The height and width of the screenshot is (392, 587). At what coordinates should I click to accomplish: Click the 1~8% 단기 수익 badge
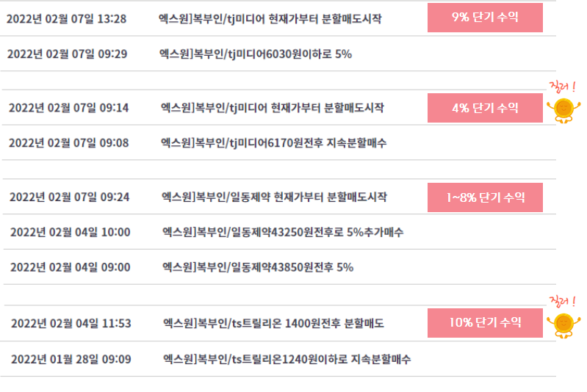[x=485, y=197]
